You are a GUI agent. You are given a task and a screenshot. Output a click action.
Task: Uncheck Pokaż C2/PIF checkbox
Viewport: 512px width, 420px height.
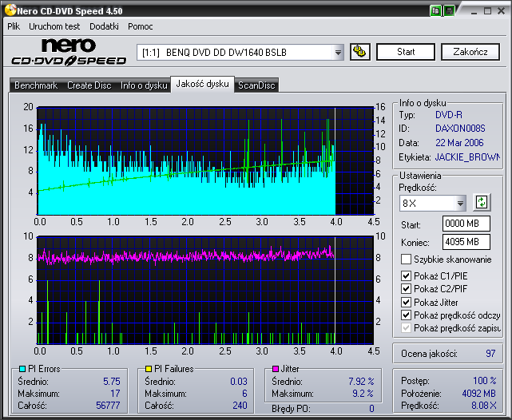tap(406, 289)
